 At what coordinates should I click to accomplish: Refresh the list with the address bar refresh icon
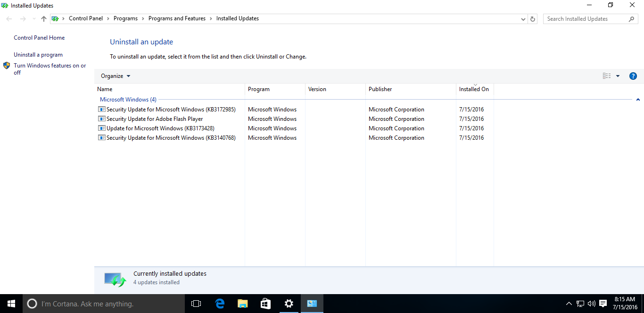pyautogui.click(x=532, y=18)
